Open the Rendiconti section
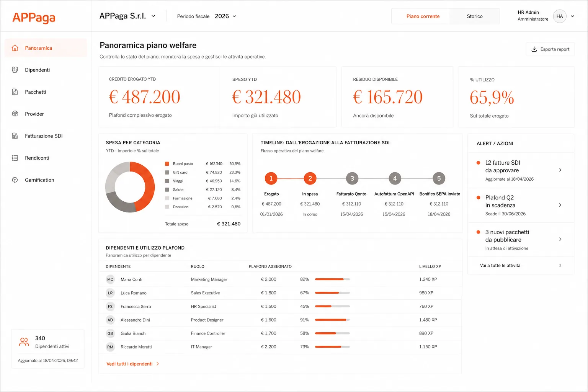Image resolution: width=588 pixels, height=392 pixels. [46, 158]
